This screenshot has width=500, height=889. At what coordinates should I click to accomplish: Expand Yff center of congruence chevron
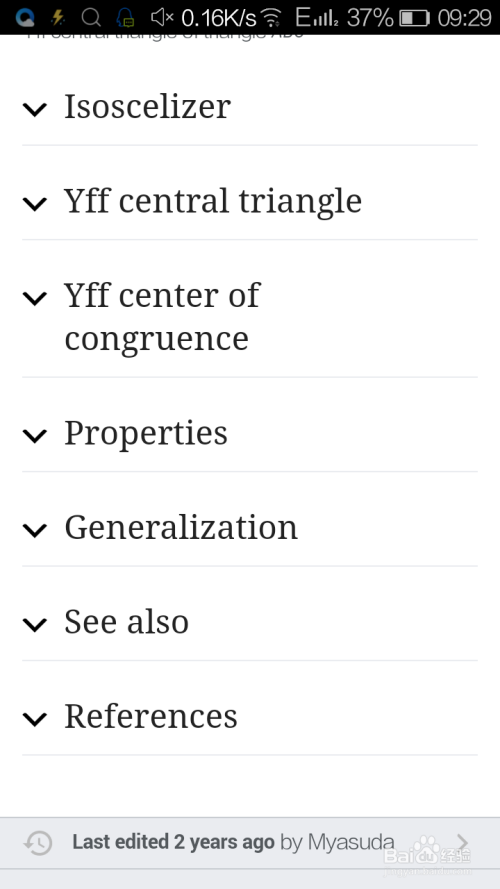[x=35, y=298]
